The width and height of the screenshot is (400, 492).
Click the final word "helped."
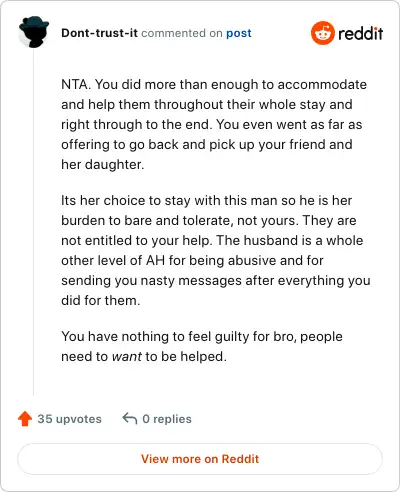[x=203, y=356]
